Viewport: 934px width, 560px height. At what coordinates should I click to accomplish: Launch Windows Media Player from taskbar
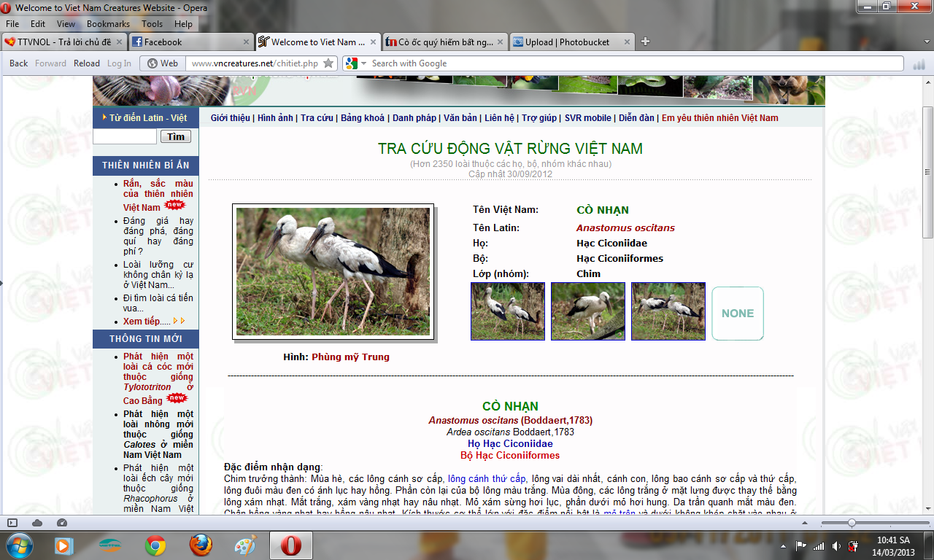coord(64,545)
